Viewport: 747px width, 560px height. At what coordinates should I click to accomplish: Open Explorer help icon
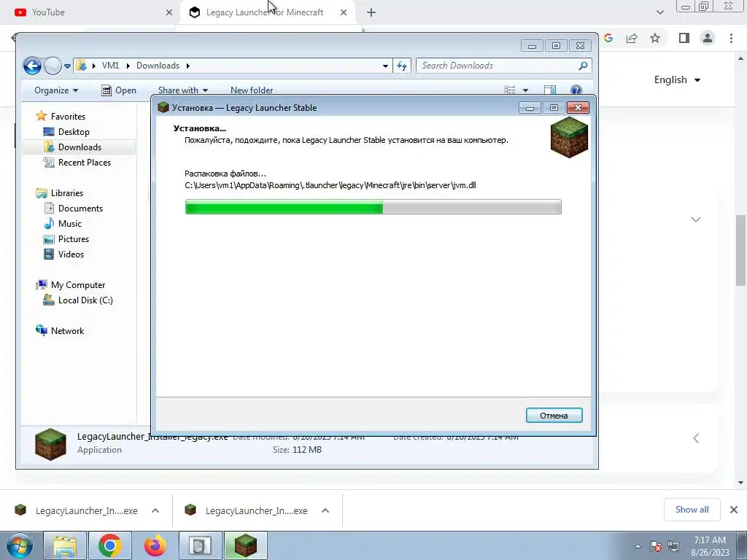click(576, 90)
